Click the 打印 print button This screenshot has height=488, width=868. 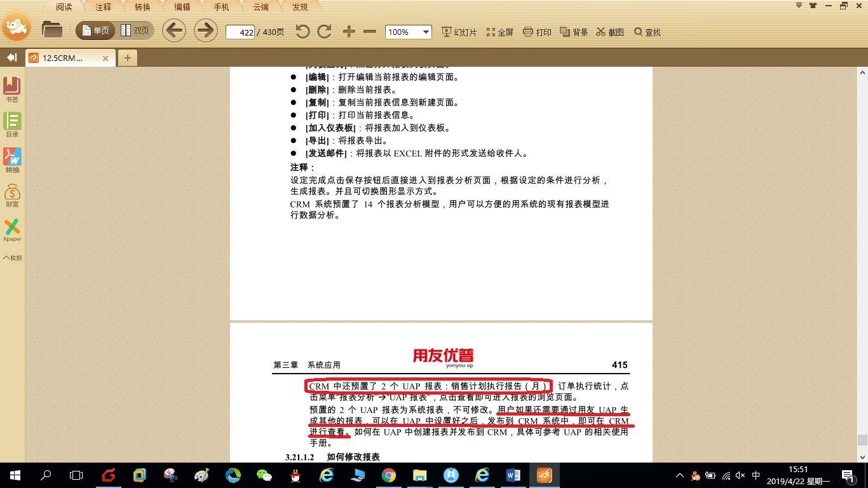point(537,32)
